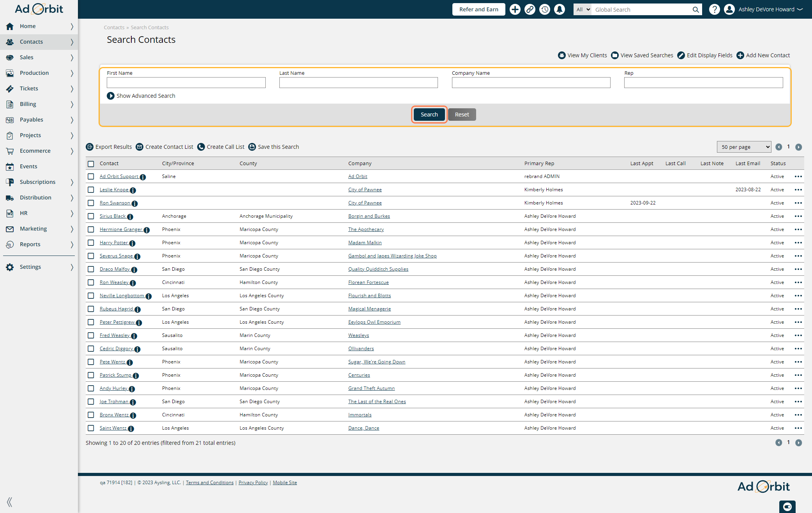Screen dimensions: 812x513
Task: Open info icon next to Ad Orbit Support
Action: coord(143,177)
